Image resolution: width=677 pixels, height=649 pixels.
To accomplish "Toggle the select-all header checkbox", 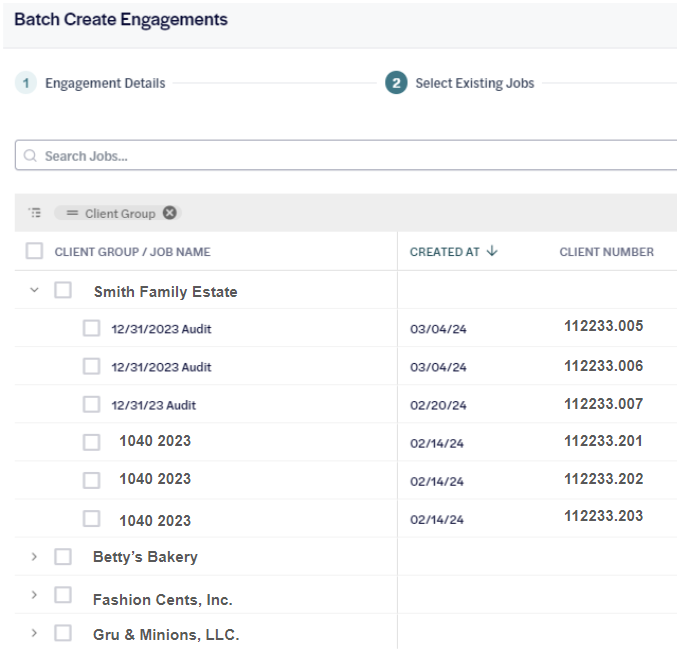I will (x=35, y=251).
